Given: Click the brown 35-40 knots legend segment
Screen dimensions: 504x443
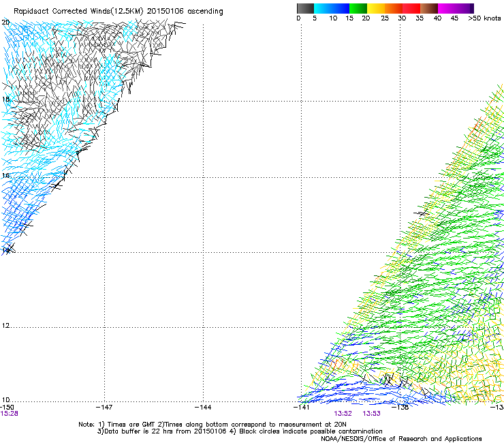Looking at the screenshot, I should (x=429, y=8).
